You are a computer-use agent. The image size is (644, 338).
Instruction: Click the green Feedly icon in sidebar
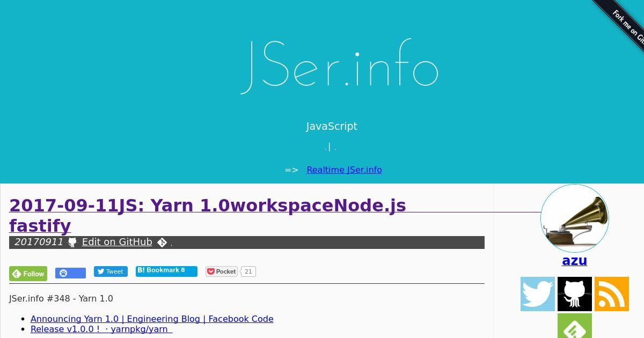point(575,326)
